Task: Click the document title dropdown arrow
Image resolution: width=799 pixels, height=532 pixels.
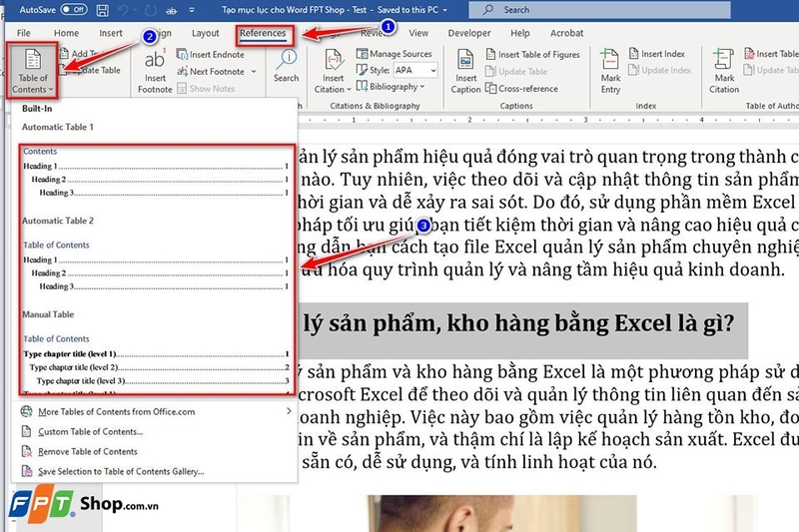Action: [x=445, y=10]
